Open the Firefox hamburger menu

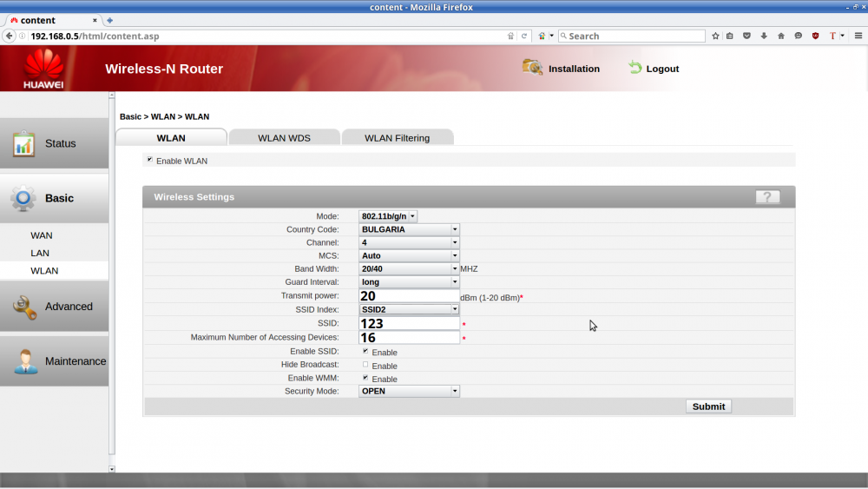858,36
